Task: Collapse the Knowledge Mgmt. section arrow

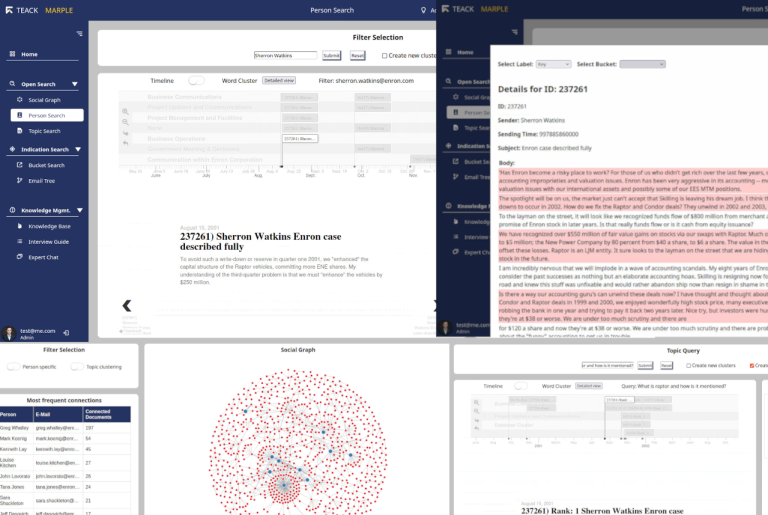Action: pyautogui.click(x=80, y=210)
